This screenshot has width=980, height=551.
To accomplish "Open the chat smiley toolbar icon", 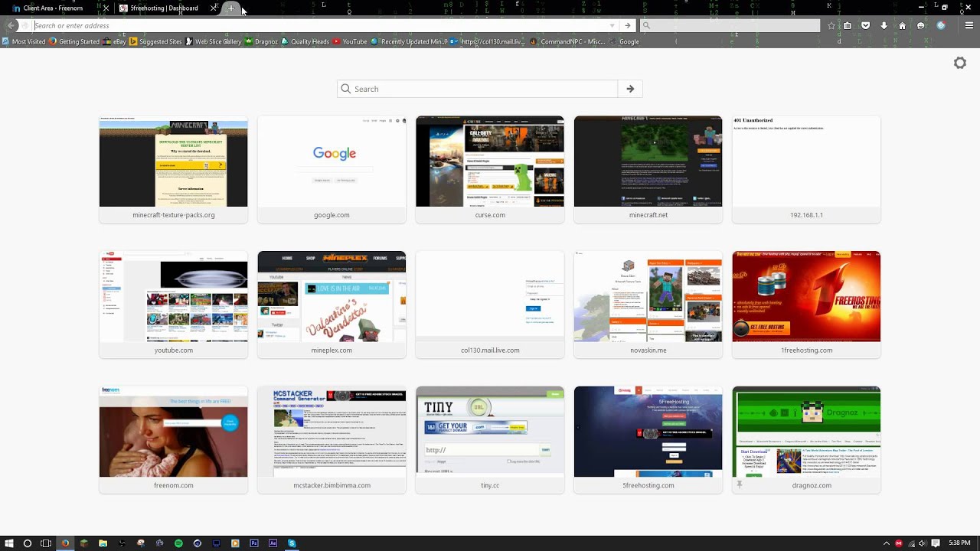I will pos(921,25).
